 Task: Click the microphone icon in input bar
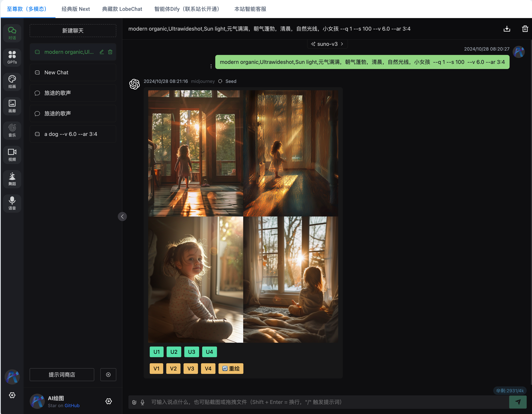(x=142, y=402)
